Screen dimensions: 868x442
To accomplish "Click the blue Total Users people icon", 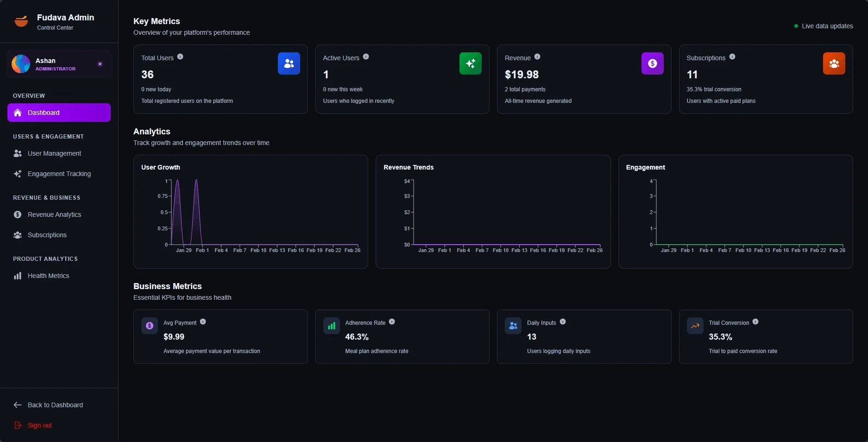I will (289, 63).
